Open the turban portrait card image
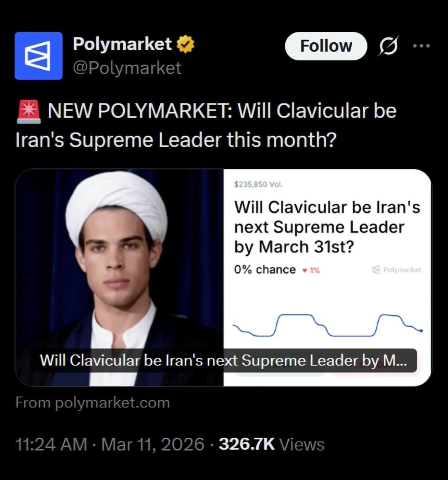This screenshot has height=480, width=448. pos(119,265)
